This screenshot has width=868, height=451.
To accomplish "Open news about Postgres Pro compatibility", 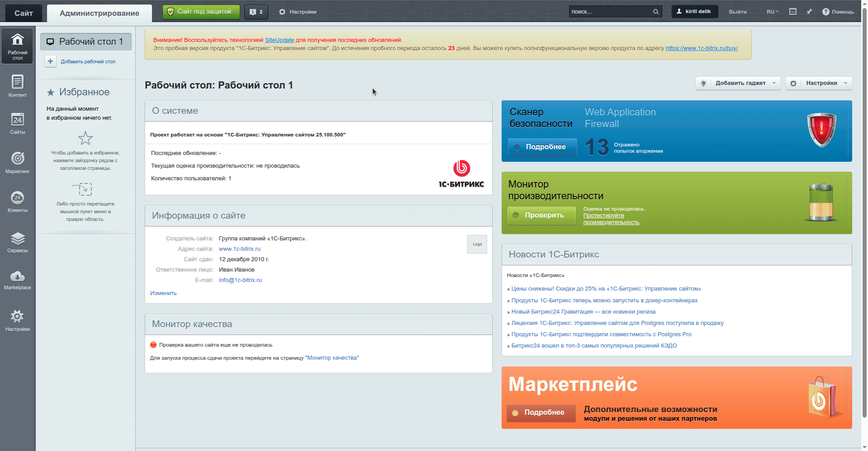I will 601,334.
